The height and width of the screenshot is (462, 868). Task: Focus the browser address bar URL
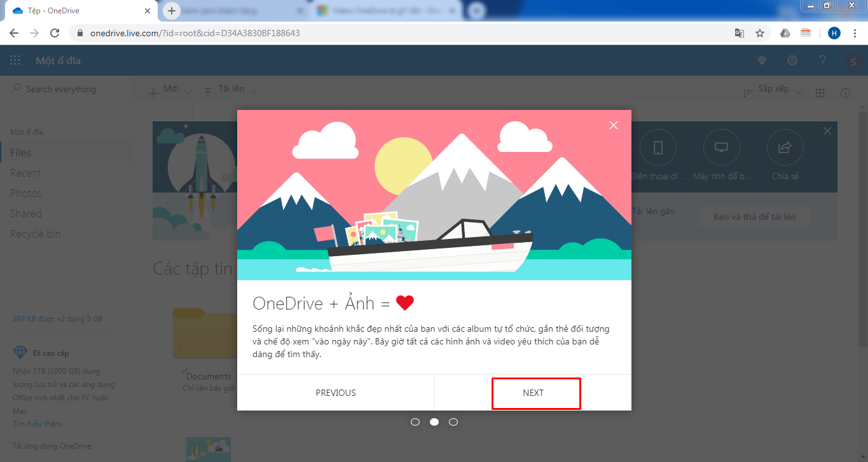tap(195, 33)
